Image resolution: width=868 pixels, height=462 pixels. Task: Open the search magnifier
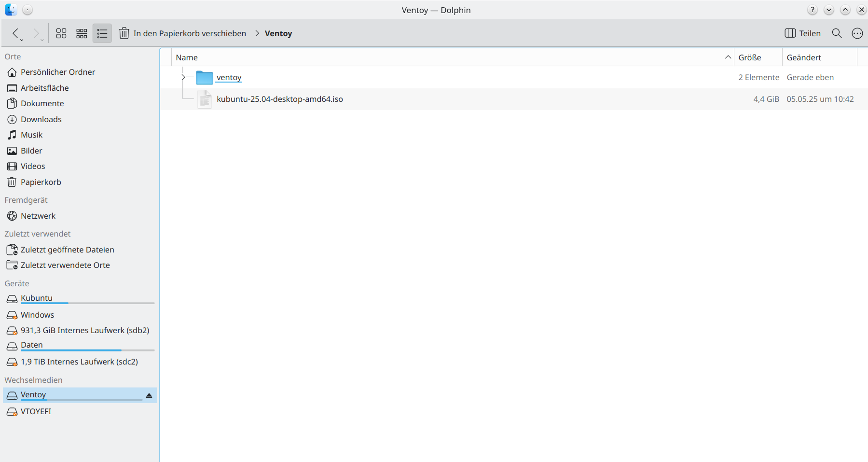(x=837, y=33)
